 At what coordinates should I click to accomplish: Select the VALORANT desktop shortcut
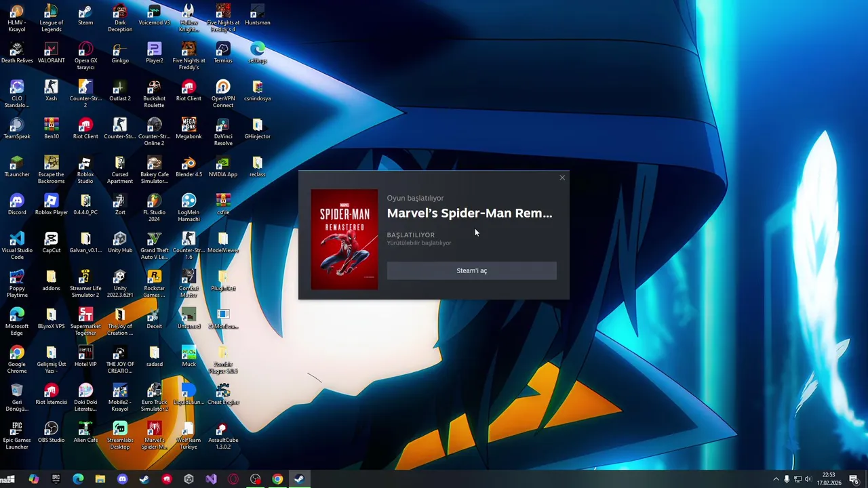[52, 53]
